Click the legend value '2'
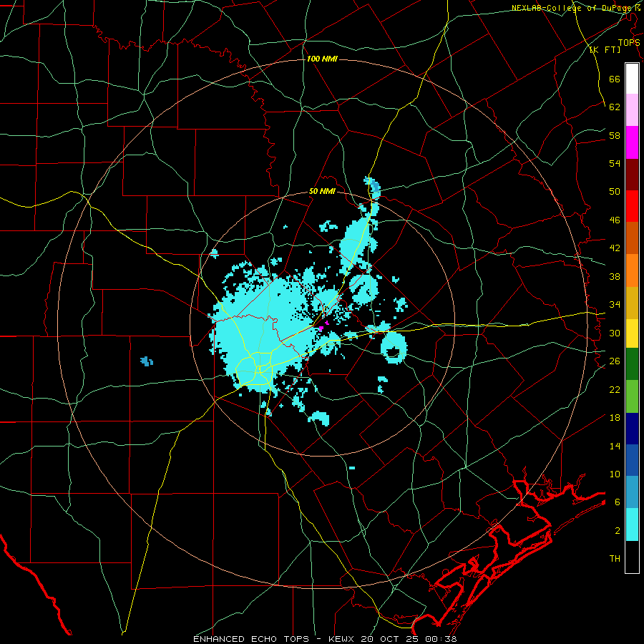The width and height of the screenshot is (644, 644). coord(618,530)
